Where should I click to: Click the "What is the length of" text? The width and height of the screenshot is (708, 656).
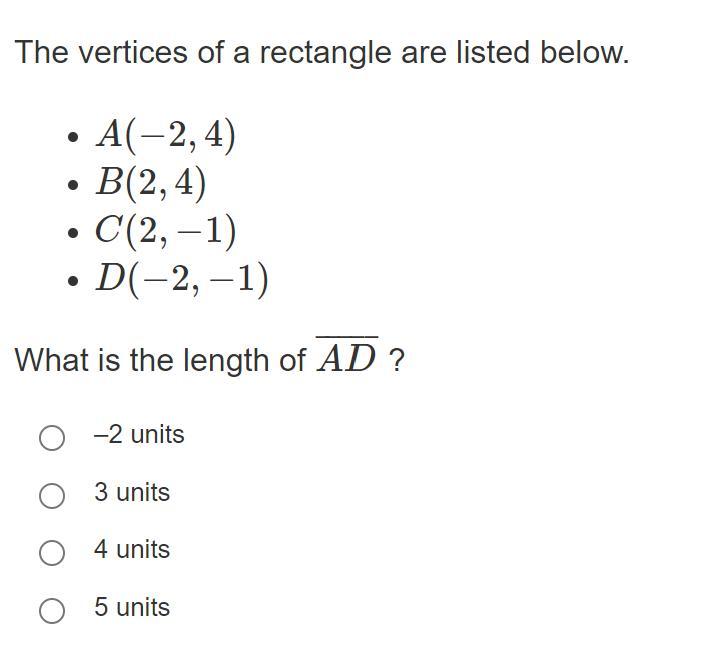click(x=161, y=360)
